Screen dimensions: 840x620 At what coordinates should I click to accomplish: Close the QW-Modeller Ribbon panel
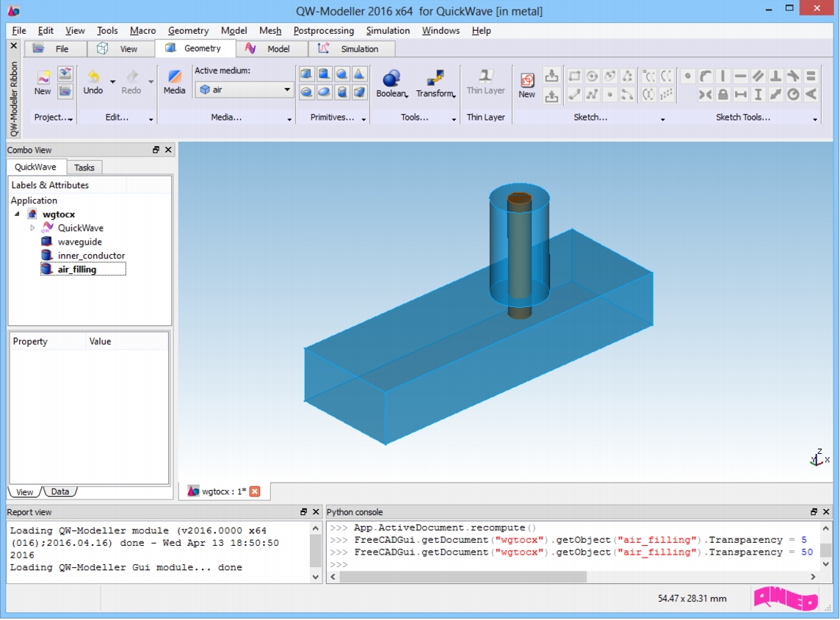coord(14,46)
